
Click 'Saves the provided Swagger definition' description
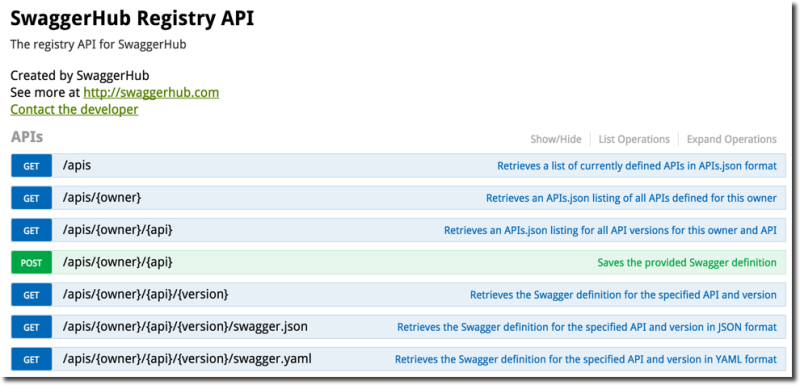click(687, 263)
